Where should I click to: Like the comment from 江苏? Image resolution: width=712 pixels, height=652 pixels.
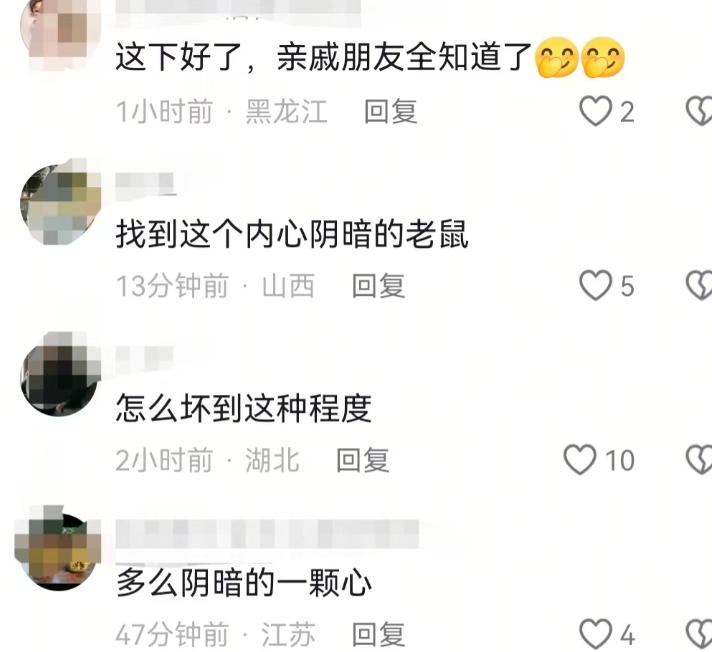point(595,634)
